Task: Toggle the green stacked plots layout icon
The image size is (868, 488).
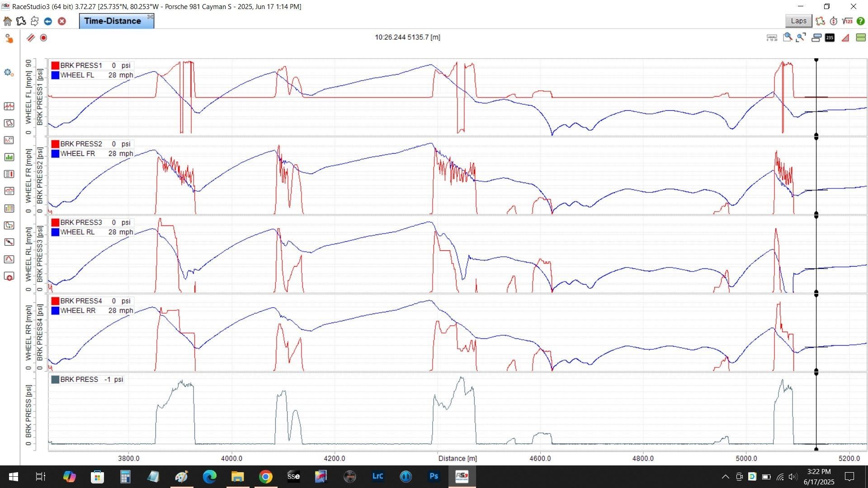Action: (x=861, y=38)
